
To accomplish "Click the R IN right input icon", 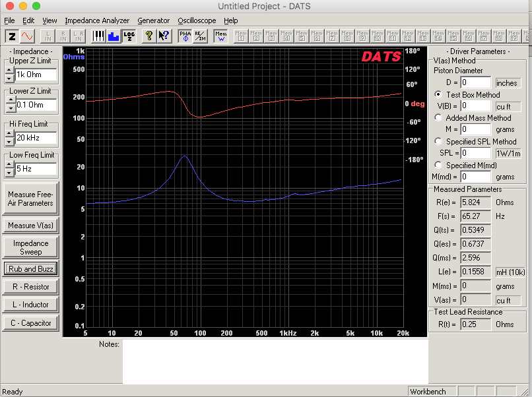I will 63,36.
